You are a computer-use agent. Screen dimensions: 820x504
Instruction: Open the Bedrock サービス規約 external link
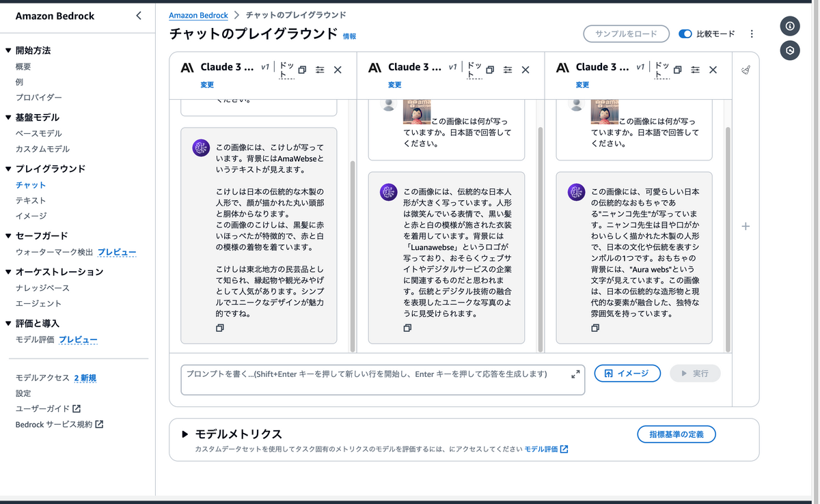point(59,424)
